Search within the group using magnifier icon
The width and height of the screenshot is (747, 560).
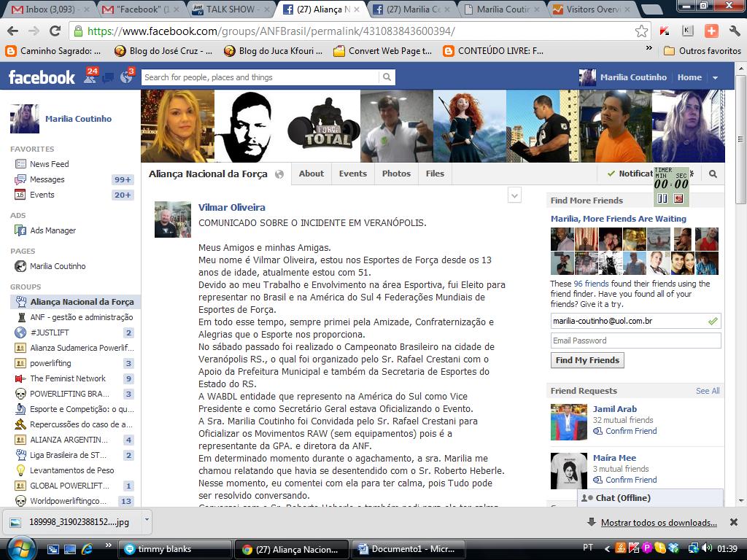[x=713, y=174]
